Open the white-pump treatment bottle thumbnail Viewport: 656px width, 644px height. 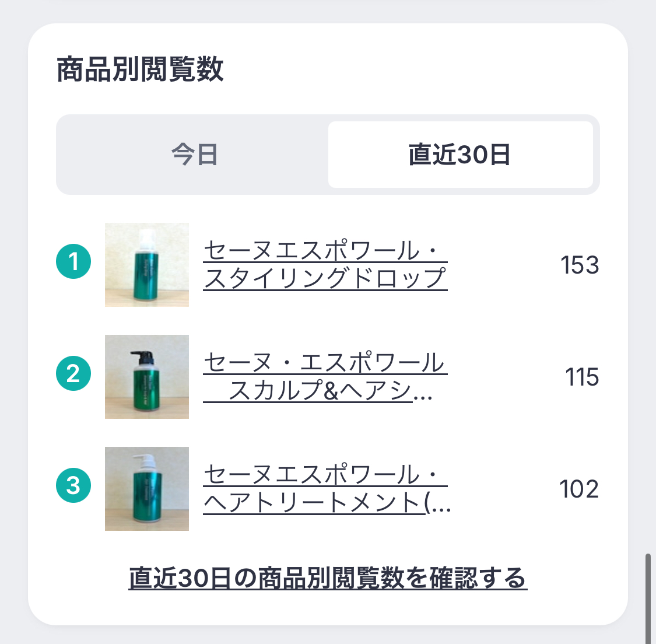point(147,489)
